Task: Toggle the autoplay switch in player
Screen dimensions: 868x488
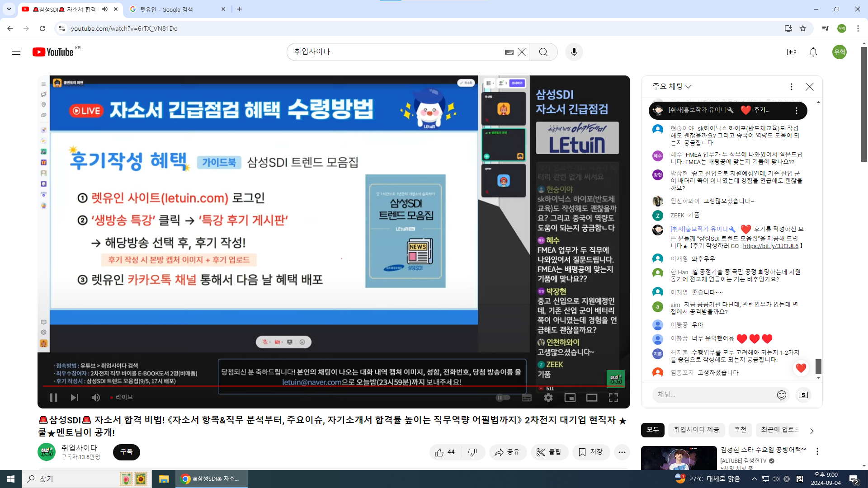Action: 503,398
